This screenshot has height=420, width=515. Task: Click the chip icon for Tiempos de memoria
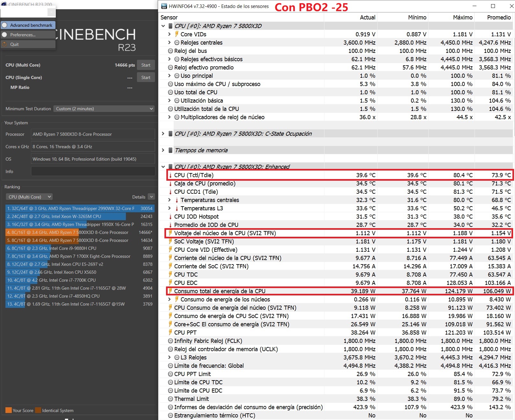pyautogui.click(x=170, y=150)
